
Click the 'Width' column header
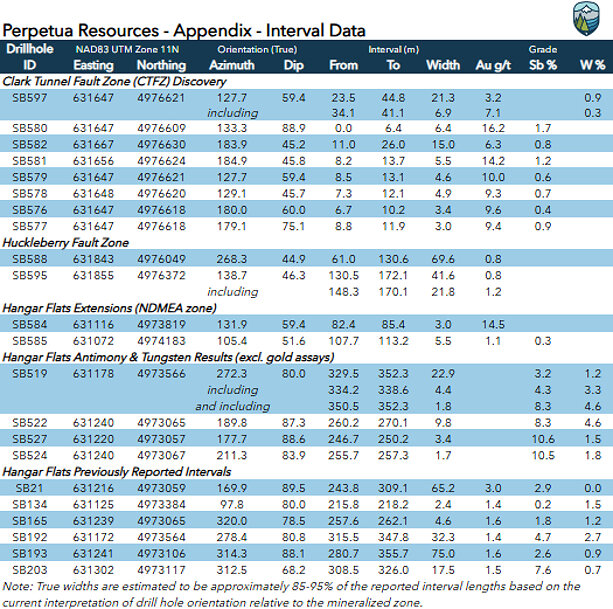(x=443, y=65)
